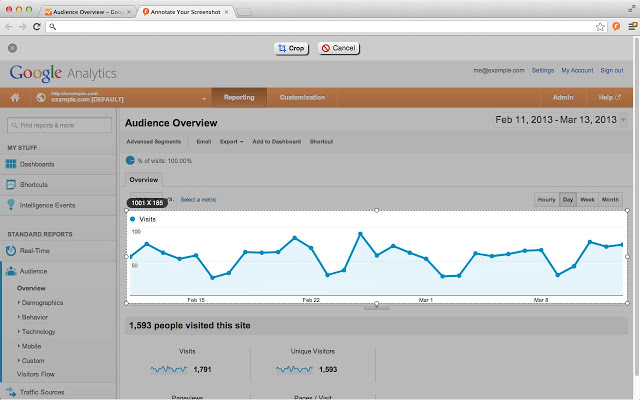This screenshot has height=400, width=640.
Task: Select Overview under Audience
Action: click(31, 288)
